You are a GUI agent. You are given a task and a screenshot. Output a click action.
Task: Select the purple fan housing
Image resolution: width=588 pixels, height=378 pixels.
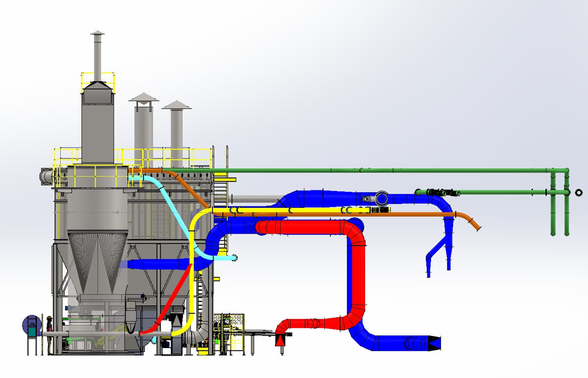tap(31, 325)
